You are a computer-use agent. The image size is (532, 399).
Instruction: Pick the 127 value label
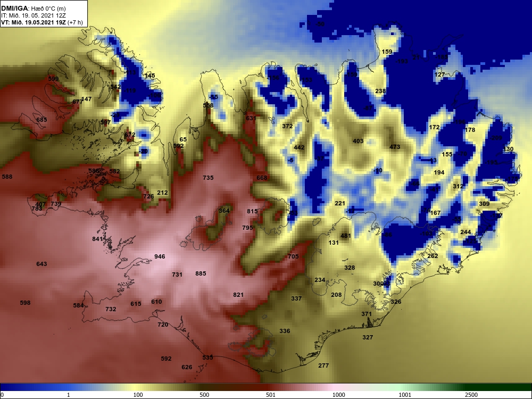pyautogui.click(x=439, y=74)
